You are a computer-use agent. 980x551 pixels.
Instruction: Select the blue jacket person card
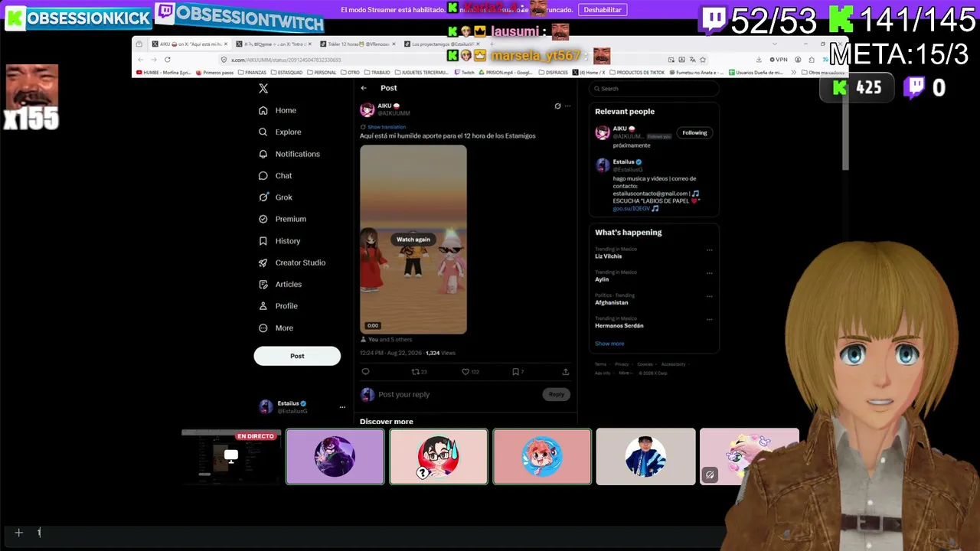point(645,457)
